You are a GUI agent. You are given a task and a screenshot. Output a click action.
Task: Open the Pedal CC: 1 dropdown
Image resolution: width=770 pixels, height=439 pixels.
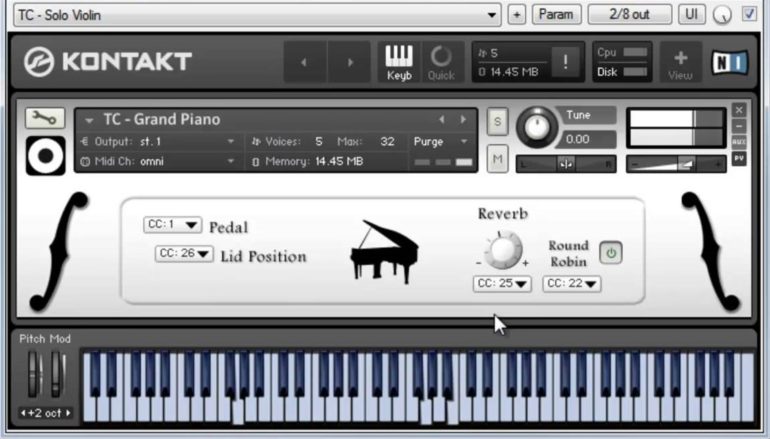[171, 225]
